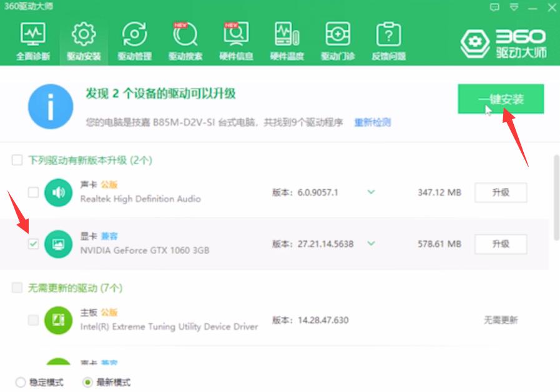Click 重新检测 to re-detect drivers
The image size is (560, 392).
(x=373, y=122)
